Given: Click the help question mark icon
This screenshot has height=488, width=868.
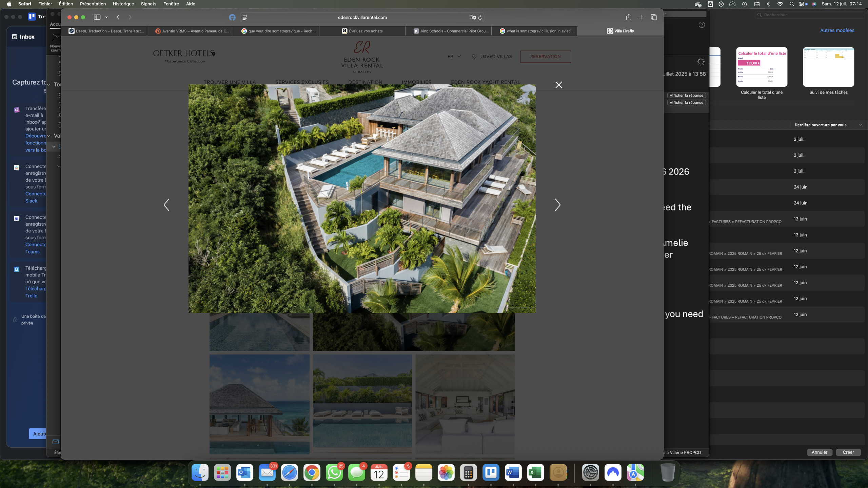Looking at the screenshot, I should pos(702,25).
